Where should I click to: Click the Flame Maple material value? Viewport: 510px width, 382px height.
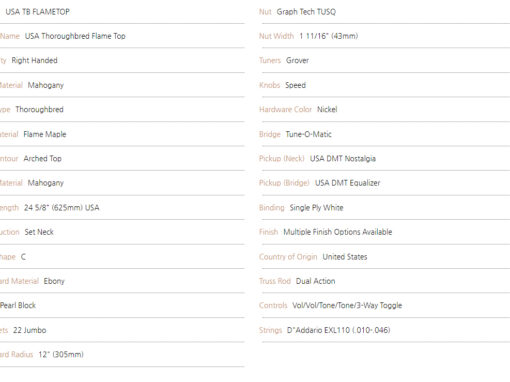(45, 134)
